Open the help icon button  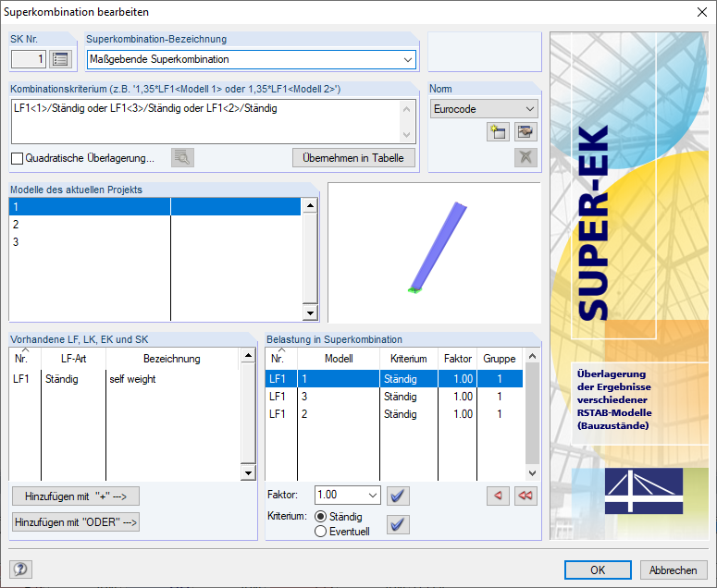pos(20,570)
